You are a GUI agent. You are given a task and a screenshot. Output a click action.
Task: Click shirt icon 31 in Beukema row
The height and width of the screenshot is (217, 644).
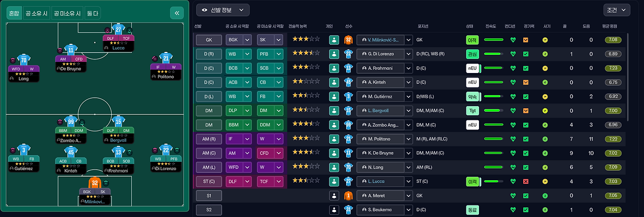348,209
